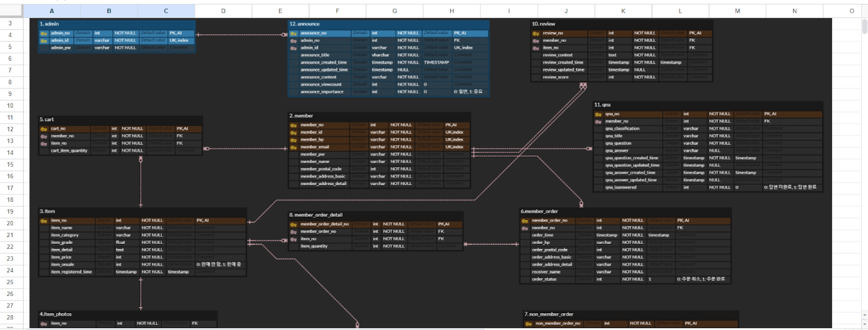Select column O header
The height and width of the screenshot is (330, 868).
click(x=843, y=11)
